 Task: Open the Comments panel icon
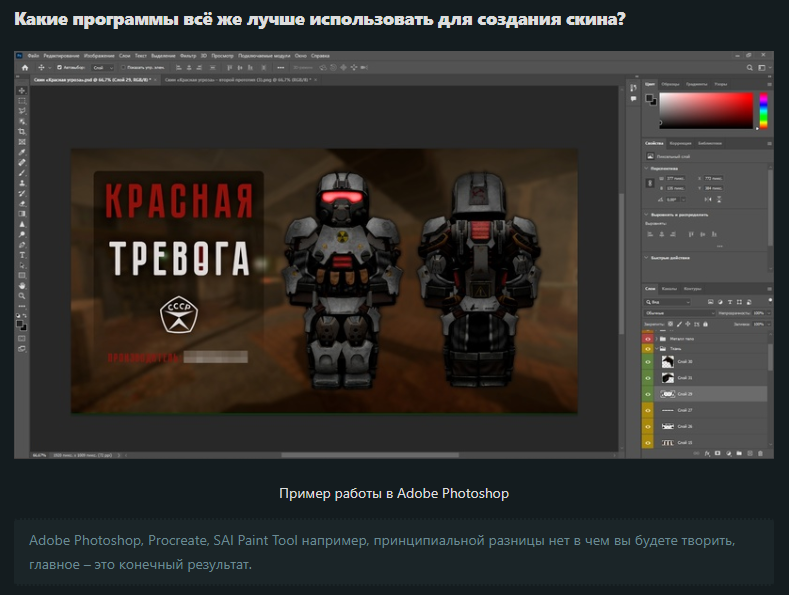pos(633,99)
